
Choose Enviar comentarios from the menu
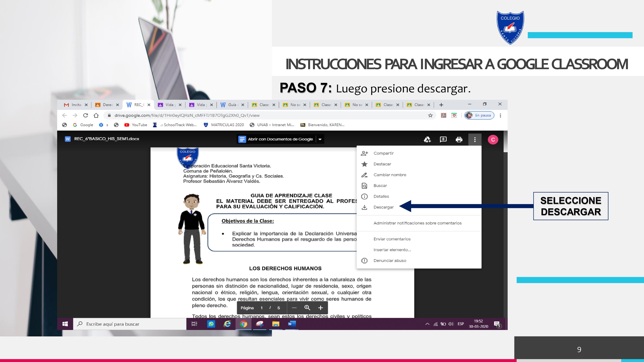(x=419, y=239)
